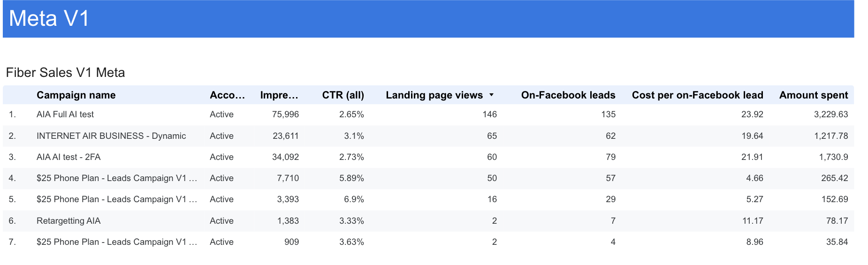Click cost per lead value 23.92
Screen dimensions: 868x265
[x=753, y=114]
